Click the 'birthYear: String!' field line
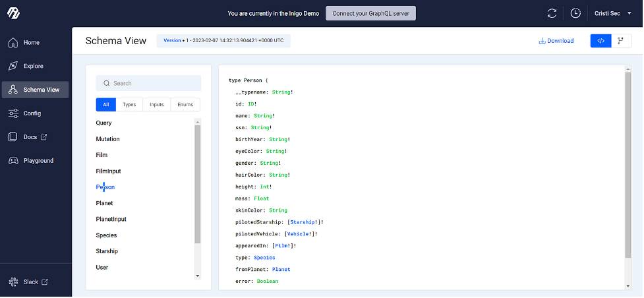This screenshot has width=644, height=298. coord(262,139)
